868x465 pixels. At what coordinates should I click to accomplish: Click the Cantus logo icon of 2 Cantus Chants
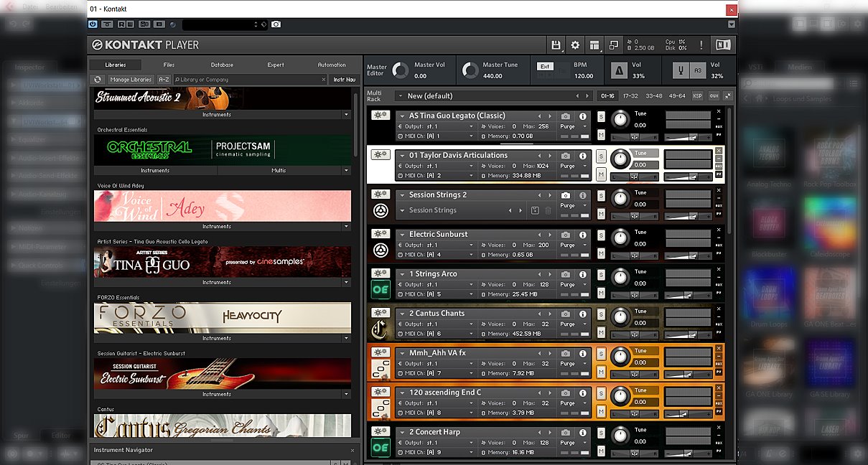380,329
